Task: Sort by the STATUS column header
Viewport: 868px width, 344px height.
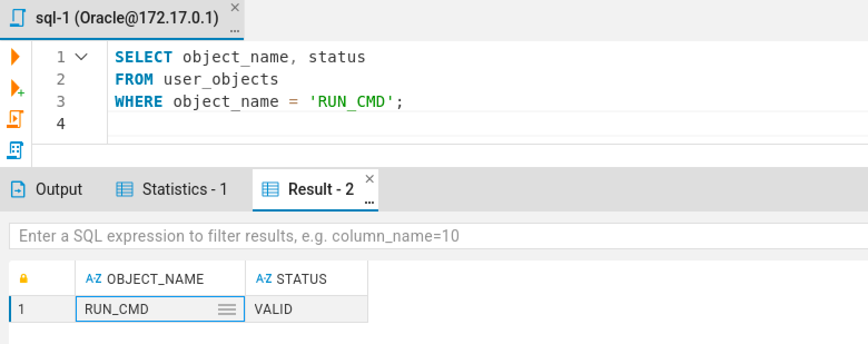Action: [x=301, y=279]
